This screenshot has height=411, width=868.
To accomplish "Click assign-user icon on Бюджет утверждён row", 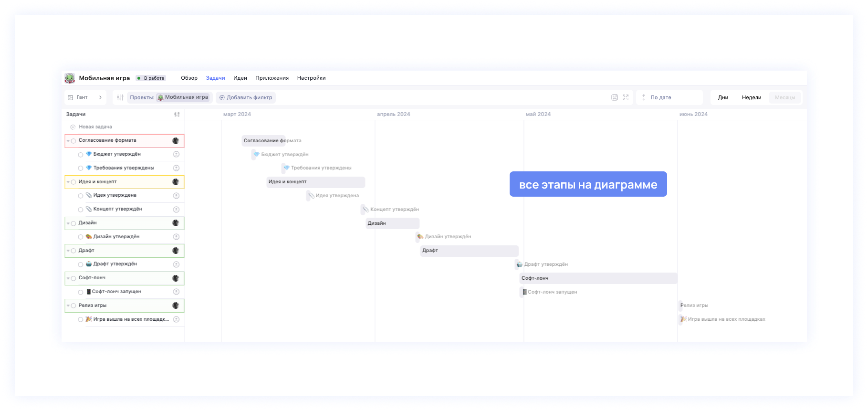I will [176, 154].
